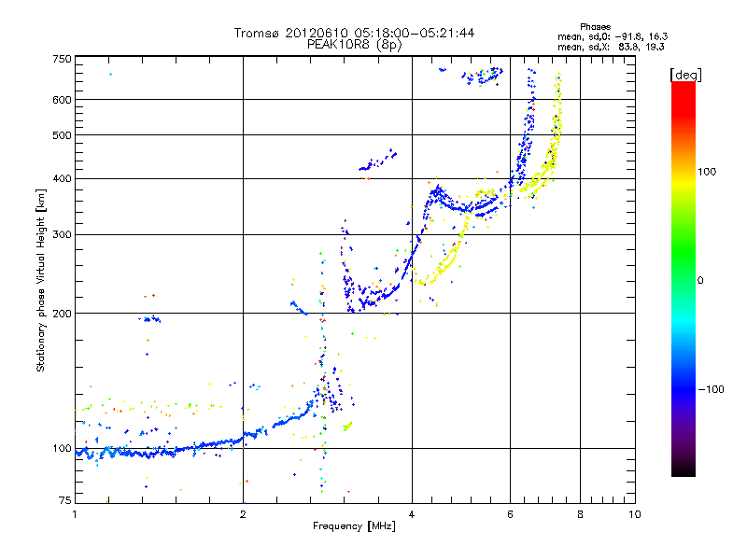This screenshot has height=560, width=747.
Task: Click the x-axis tick label '4'
Action: click(x=412, y=514)
